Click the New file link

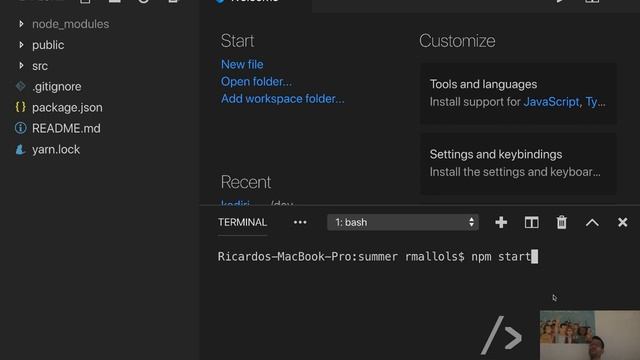pyautogui.click(x=242, y=64)
